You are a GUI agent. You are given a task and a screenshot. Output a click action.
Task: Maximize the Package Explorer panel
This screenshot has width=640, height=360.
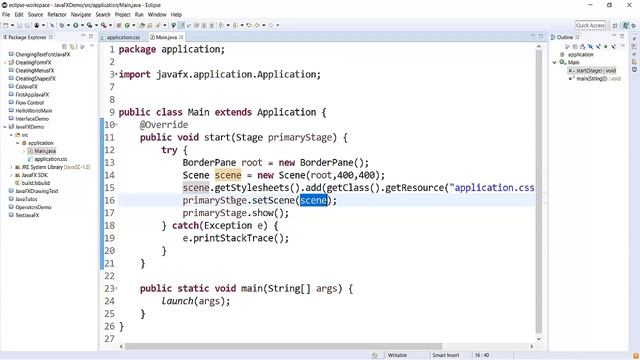point(91,36)
